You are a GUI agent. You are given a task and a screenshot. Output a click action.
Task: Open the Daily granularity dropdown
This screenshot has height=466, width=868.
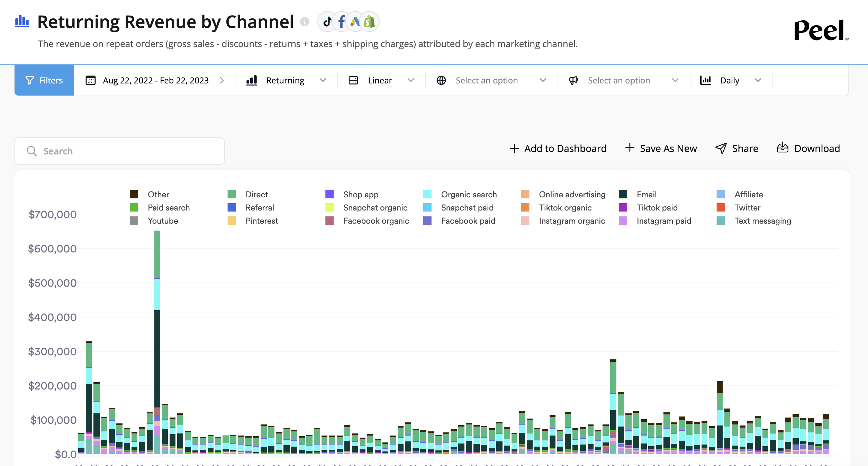[730, 80]
